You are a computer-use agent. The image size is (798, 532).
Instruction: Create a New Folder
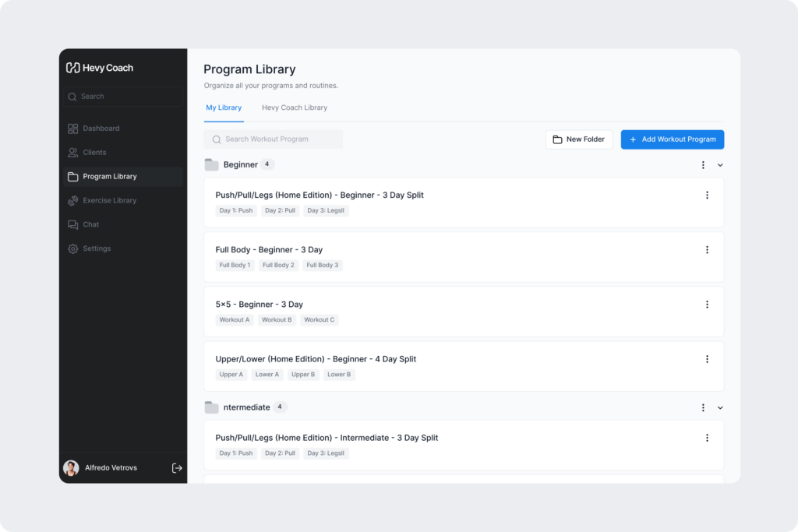coord(579,139)
